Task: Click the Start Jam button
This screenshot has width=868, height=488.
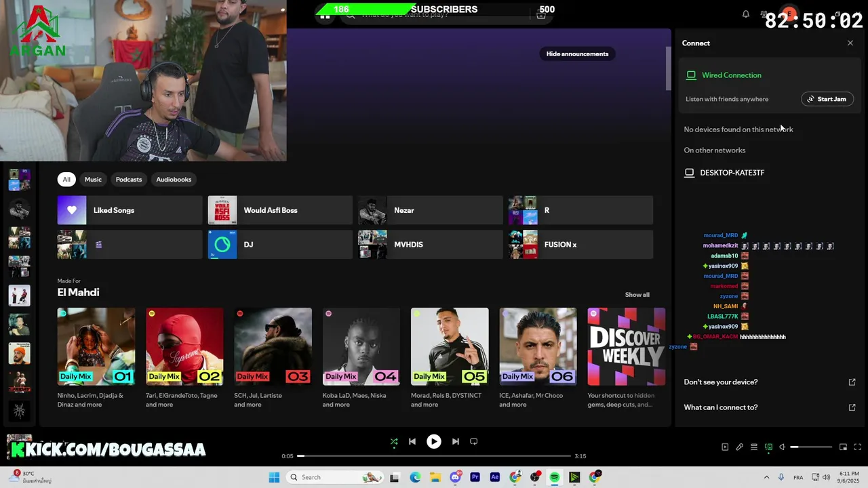Action: pos(827,99)
